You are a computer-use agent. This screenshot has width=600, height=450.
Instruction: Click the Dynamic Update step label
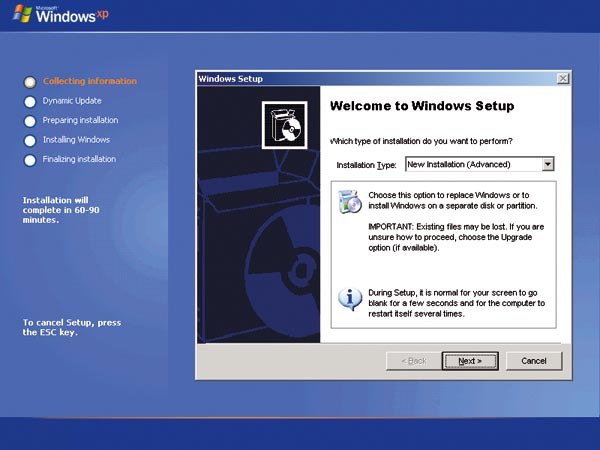[72, 101]
